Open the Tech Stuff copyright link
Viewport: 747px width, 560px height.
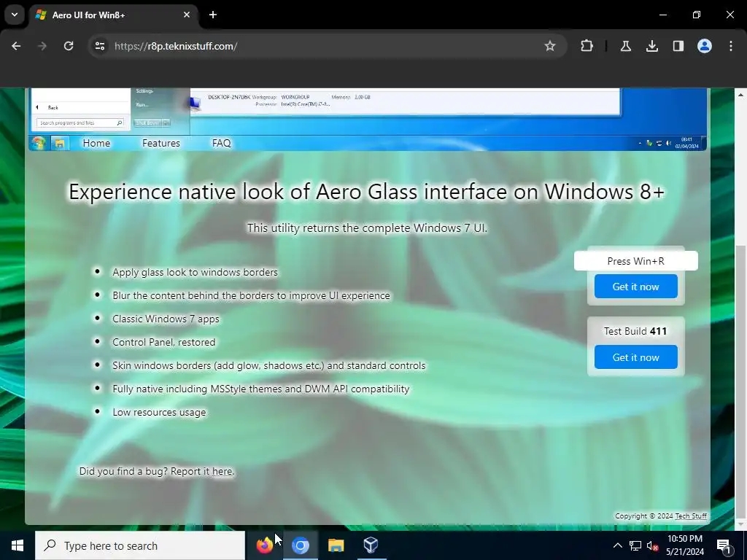pos(691,516)
